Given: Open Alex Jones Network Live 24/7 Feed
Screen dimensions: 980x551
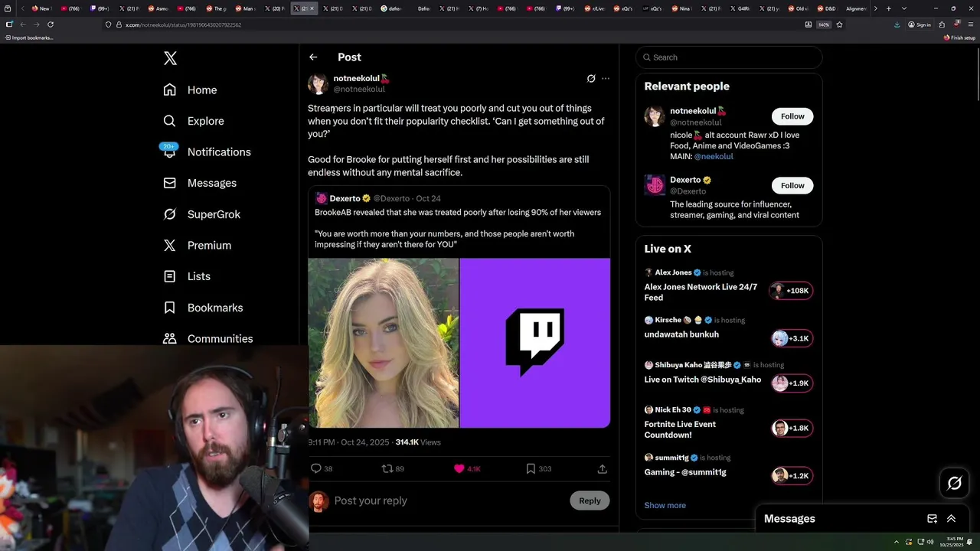Looking at the screenshot, I should click(x=701, y=292).
